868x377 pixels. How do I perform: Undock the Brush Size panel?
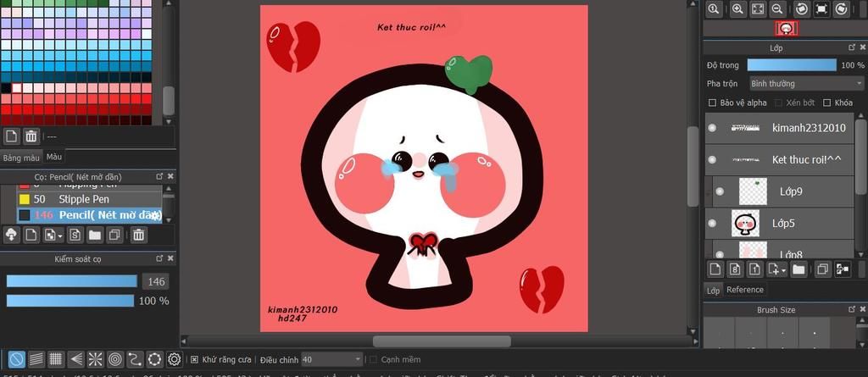851,309
